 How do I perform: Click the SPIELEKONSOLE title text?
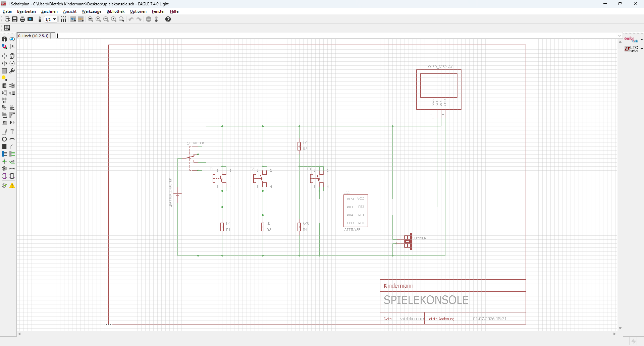[x=426, y=300]
